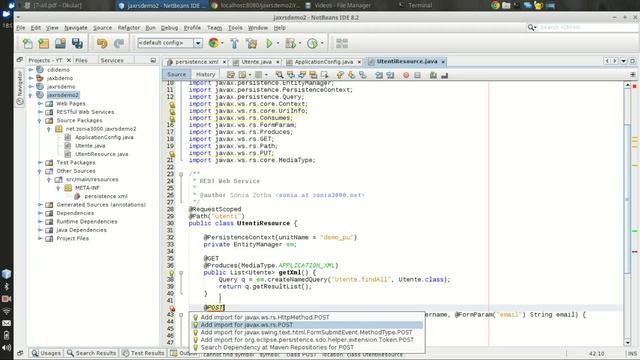Click the New Project toolbar icon
The width and height of the screenshot is (640, 360).
tap(44, 43)
